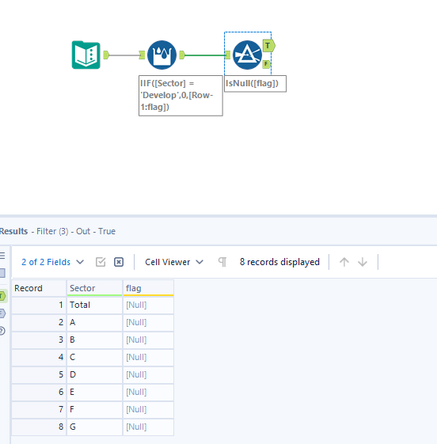Screen dimensions: 437x444
Task: Click the Filter tool True output anchor
Action: [x=269, y=46]
